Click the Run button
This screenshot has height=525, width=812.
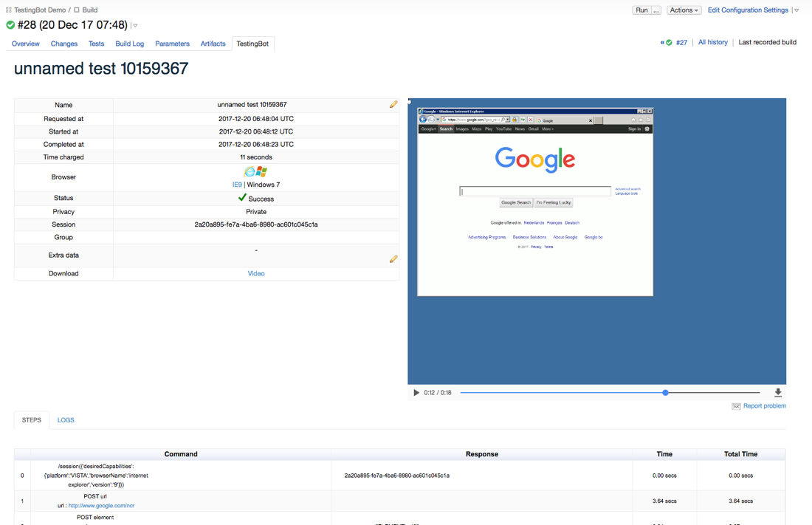tap(641, 10)
